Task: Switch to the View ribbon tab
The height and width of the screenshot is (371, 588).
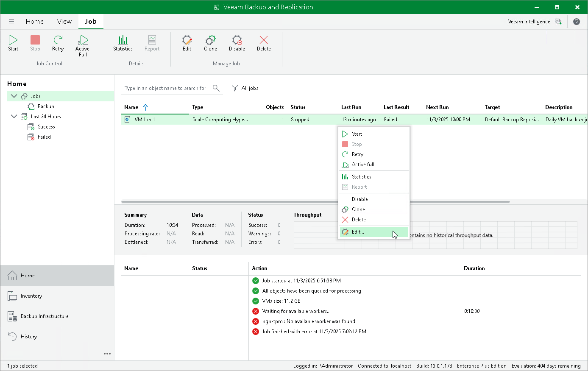Action: 64,22
